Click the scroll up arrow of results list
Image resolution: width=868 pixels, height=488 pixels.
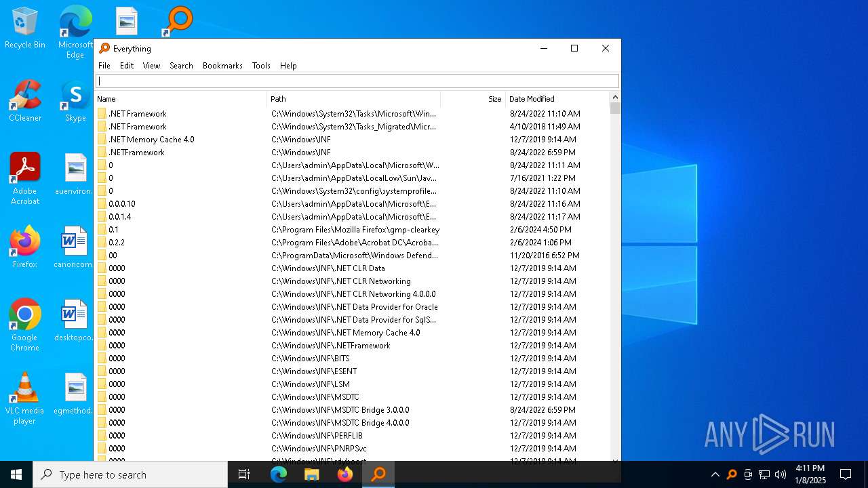pos(615,96)
